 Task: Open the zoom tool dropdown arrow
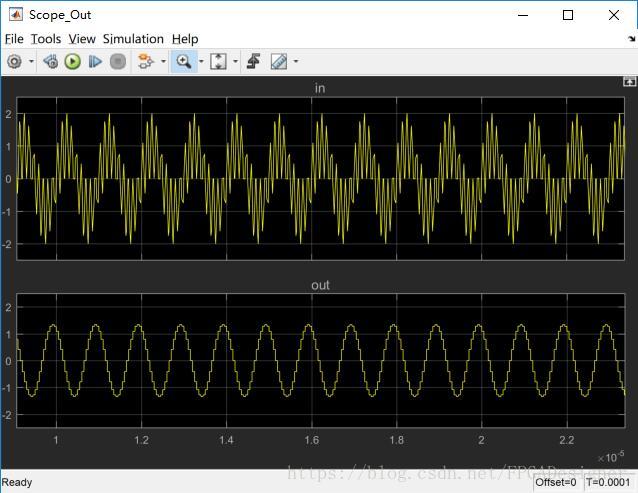coord(201,61)
